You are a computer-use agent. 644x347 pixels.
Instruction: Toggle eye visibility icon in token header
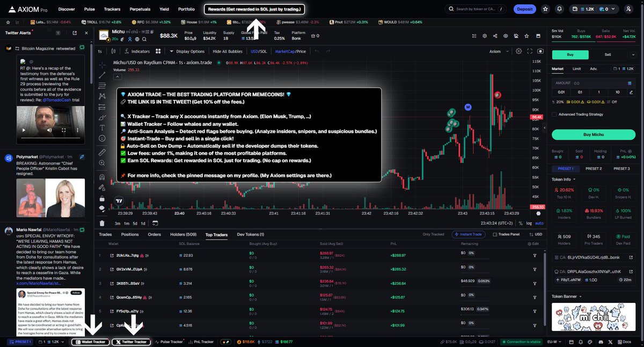pyautogui.click(x=505, y=36)
